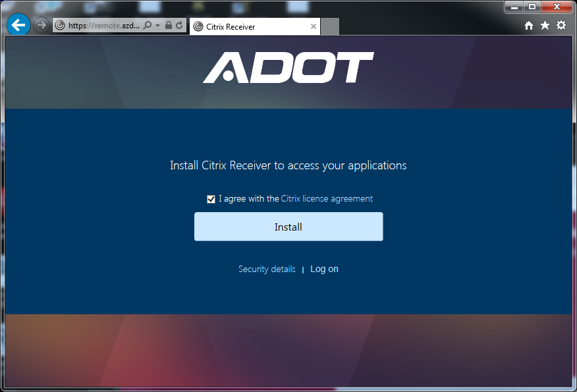Click the Log on link
Image resolution: width=577 pixels, height=392 pixels.
pyautogui.click(x=324, y=269)
